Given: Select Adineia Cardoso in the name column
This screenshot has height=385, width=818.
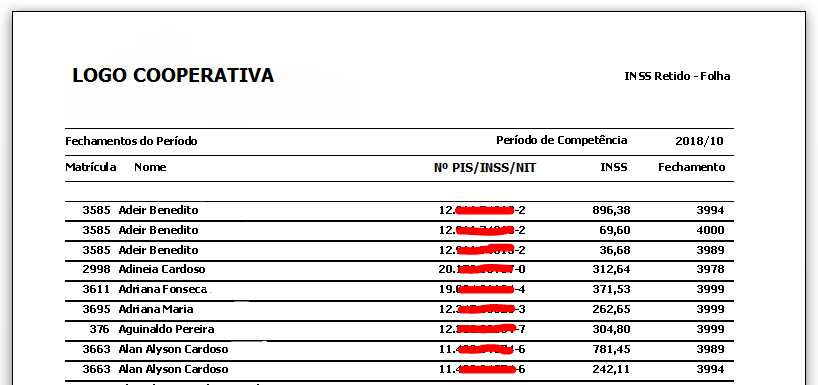Looking at the screenshot, I should click(162, 270).
